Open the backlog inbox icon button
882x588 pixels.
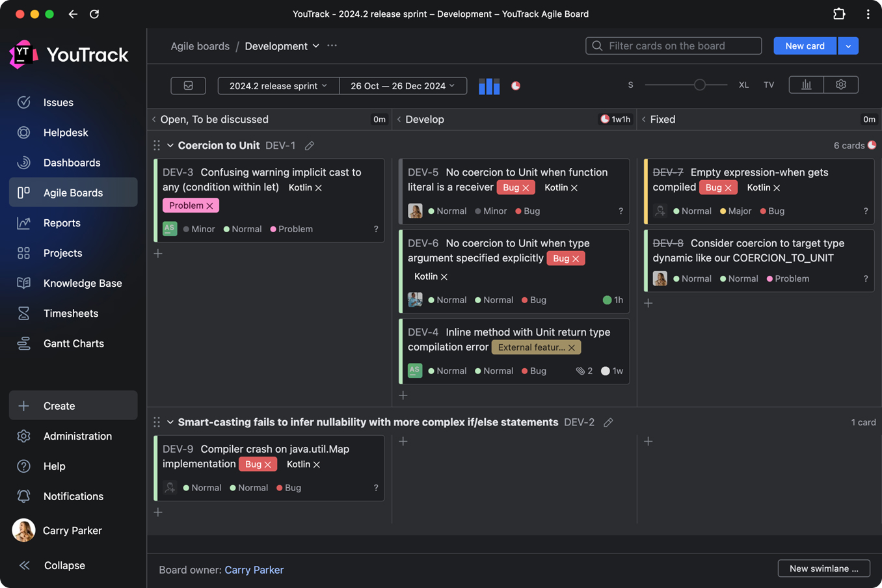point(188,86)
